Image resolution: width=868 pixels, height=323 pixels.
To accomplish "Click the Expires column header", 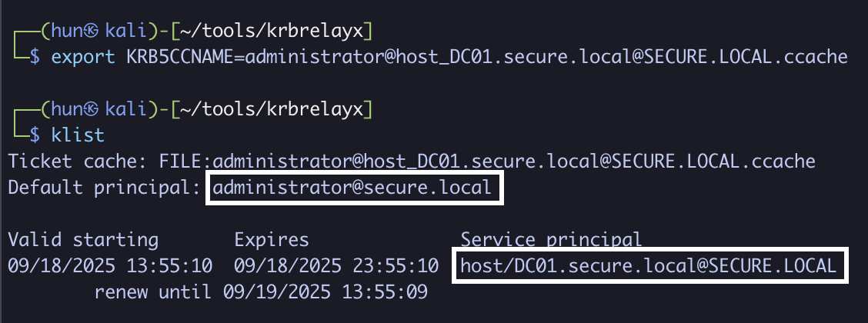I will [271, 240].
